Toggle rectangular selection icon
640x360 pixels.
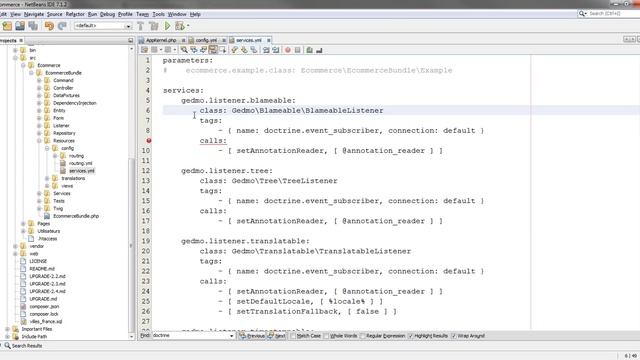222,50
